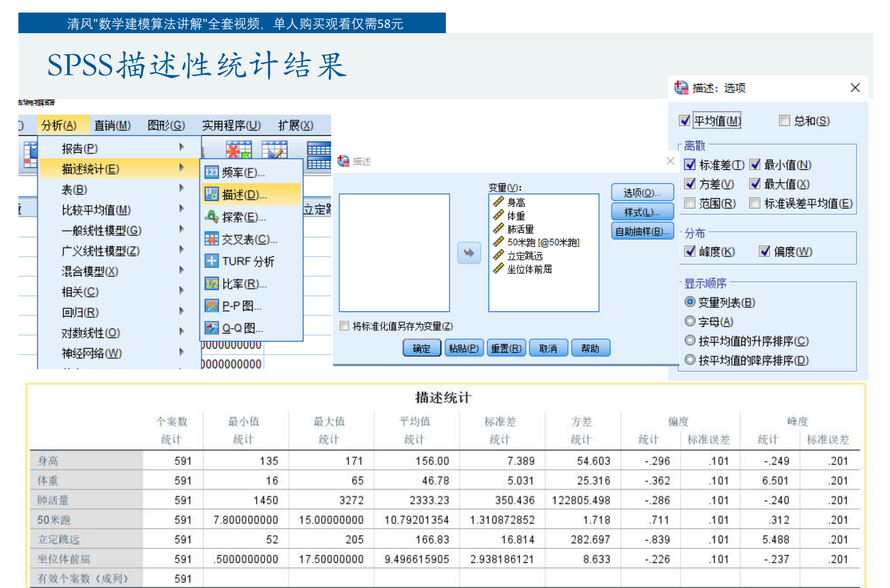Click the Ratio (比率) icon in the submenu

pos(211,284)
